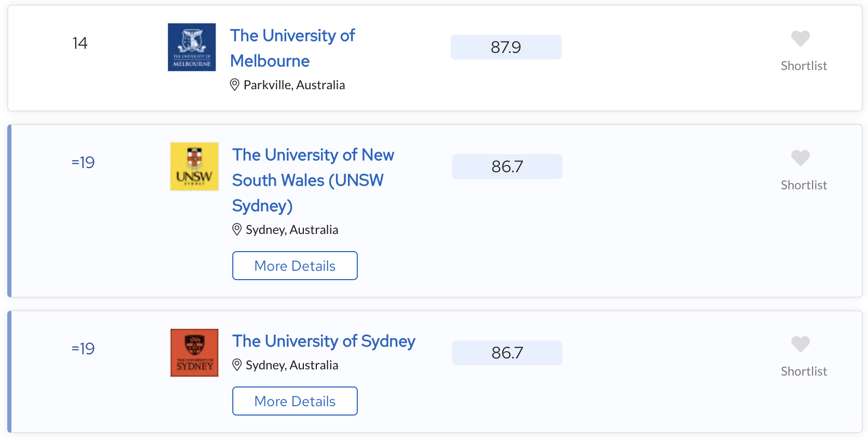868x442 pixels.
Task: Shortlist UNSW Sydney with heart icon
Action: click(800, 158)
